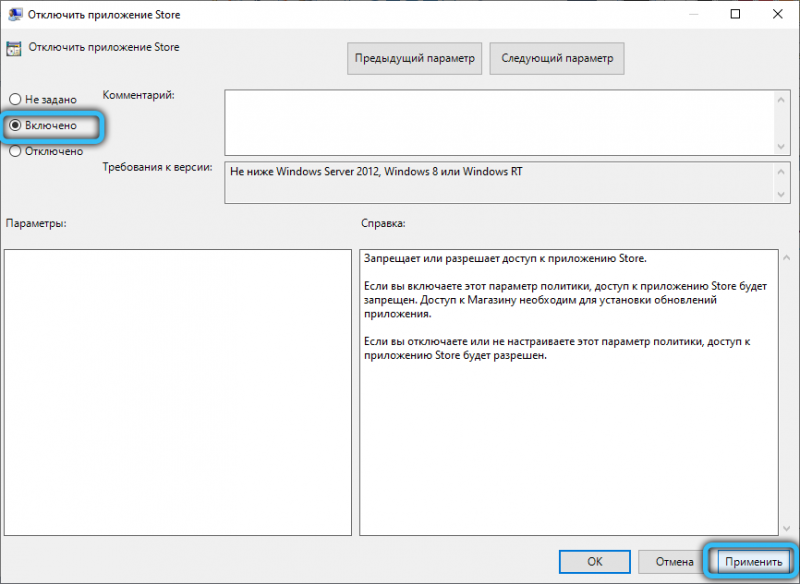Click the 'Отключить приложение Store' heading text
800x584 pixels.
tap(104, 47)
